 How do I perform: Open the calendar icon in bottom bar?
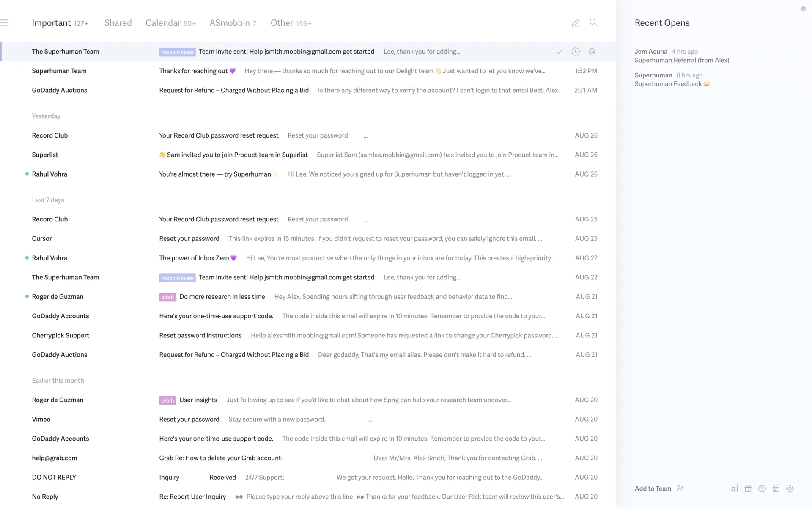[x=776, y=489]
